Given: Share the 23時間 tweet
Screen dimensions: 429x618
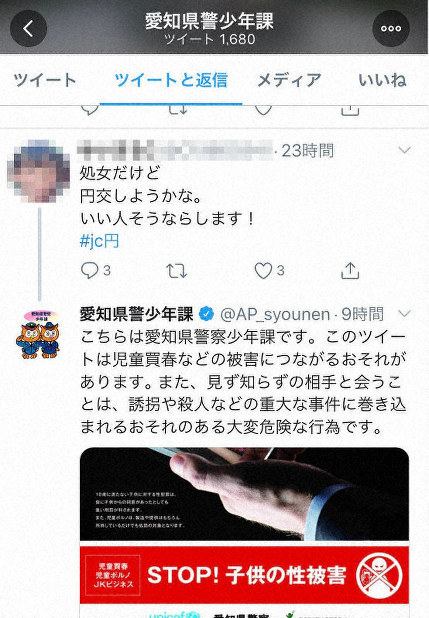Looking at the screenshot, I should pyautogui.click(x=350, y=270).
